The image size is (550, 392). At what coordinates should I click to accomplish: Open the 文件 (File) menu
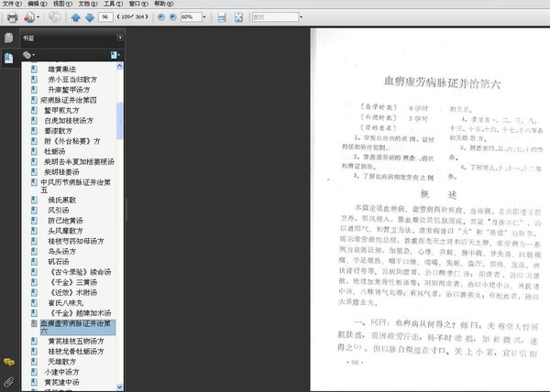point(12,4)
